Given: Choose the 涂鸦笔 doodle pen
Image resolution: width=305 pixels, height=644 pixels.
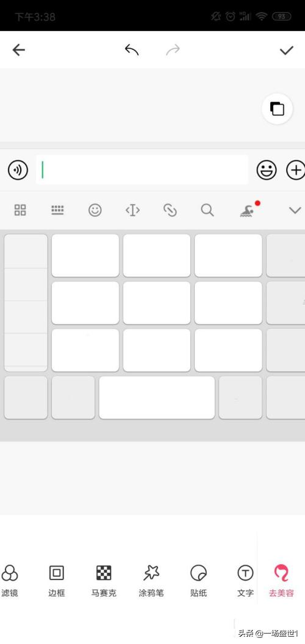Looking at the screenshot, I should (151, 581).
